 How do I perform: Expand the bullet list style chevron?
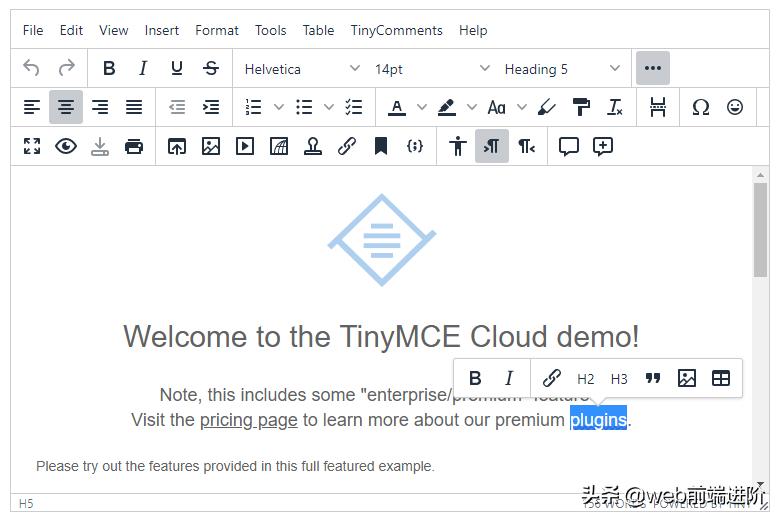point(329,107)
